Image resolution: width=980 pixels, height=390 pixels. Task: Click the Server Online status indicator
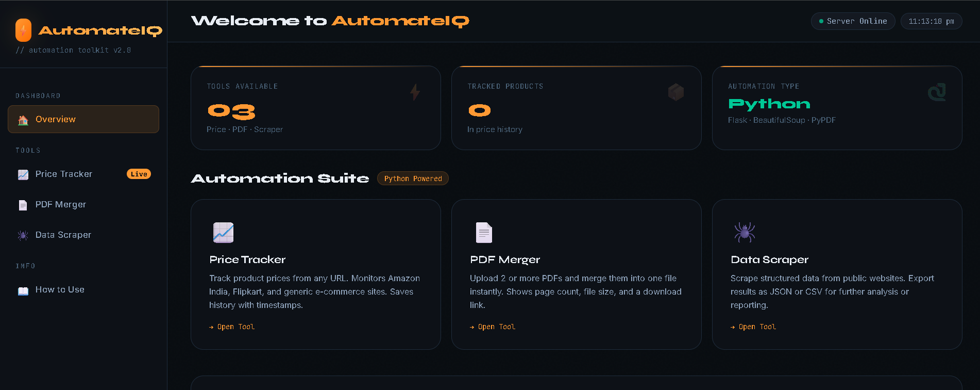point(852,21)
